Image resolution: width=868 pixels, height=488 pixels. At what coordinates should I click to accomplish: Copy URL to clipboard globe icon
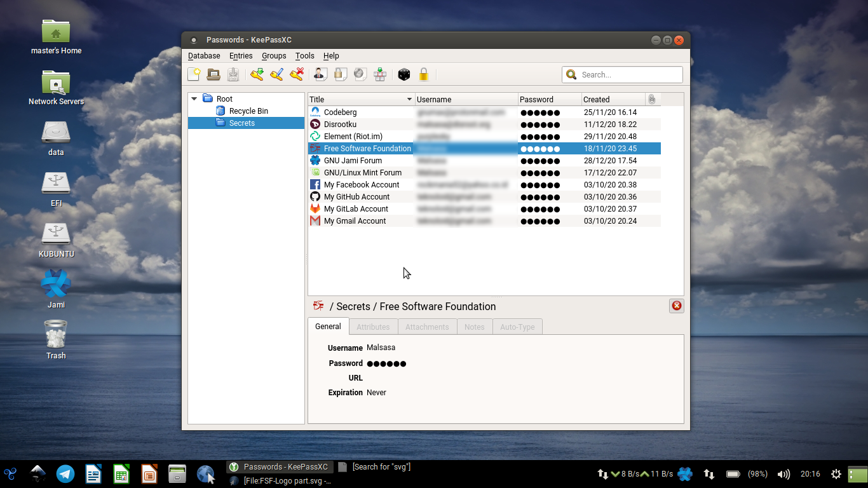coord(360,74)
